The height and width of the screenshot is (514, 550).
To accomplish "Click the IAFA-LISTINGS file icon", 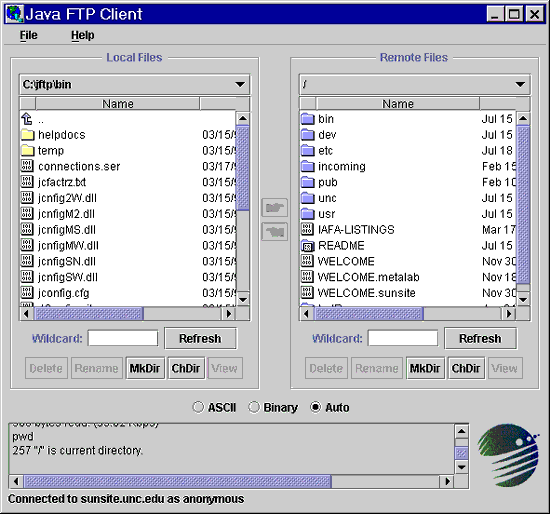I will pyautogui.click(x=307, y=229).
